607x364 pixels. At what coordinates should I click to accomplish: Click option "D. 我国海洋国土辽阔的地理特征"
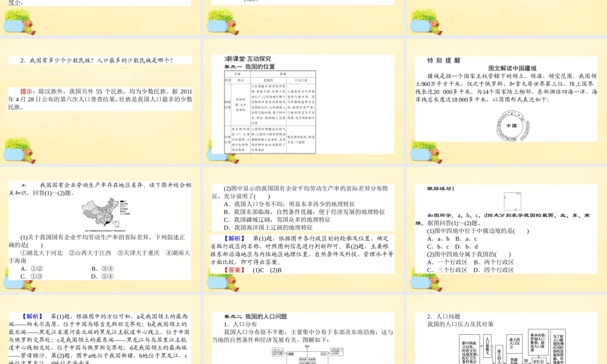(268, 227)
